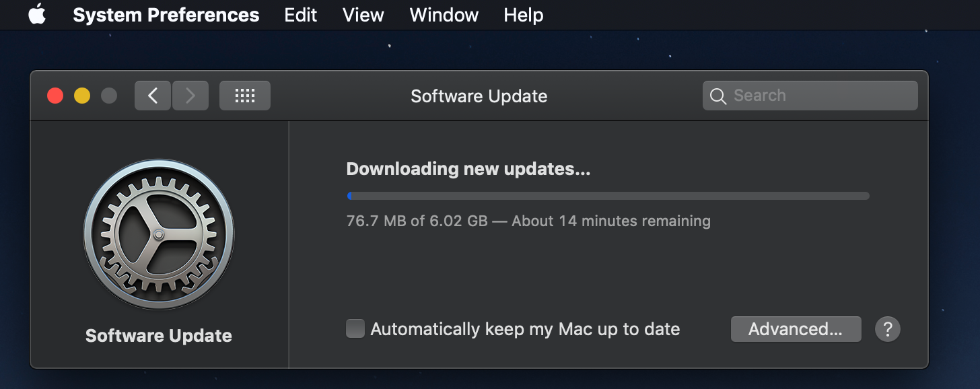Go forward with the right chevron

click(190, 96)
